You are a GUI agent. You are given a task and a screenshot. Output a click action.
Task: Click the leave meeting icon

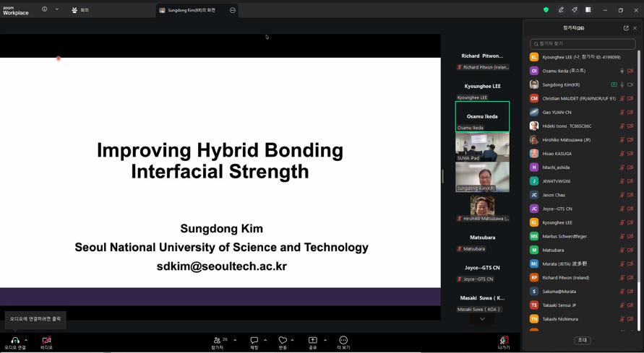click(x=504, y=340)
